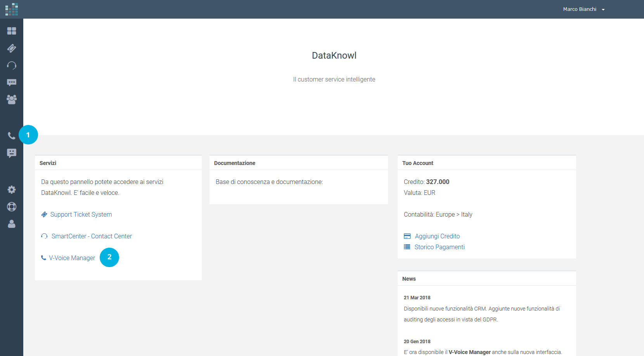
Task: Click bold V-Voice Manager text in news
Action: tap(470, 352)
